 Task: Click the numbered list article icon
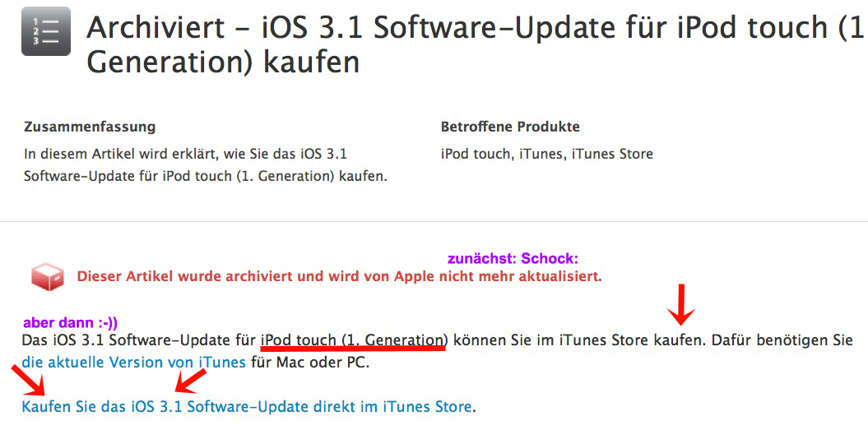click(x=46, y=31)
